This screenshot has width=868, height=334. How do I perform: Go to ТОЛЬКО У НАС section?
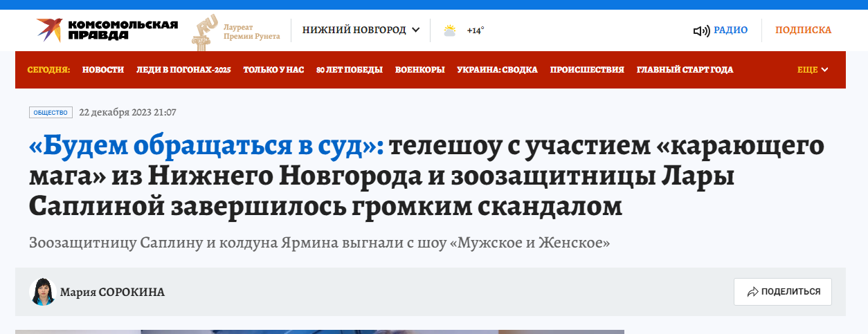click(273, 70)
